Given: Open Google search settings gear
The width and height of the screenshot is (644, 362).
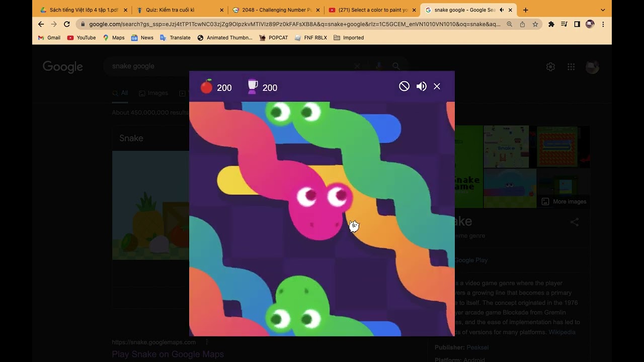Looking at the screenshot, I should [x=550, y=67].
